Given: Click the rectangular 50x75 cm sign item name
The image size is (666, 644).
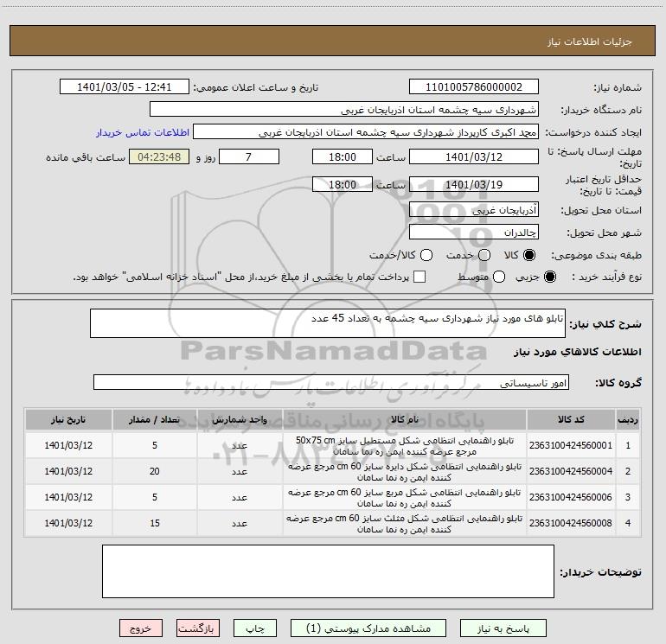Looking at the screenshot, I should click(x=405, y=446).
